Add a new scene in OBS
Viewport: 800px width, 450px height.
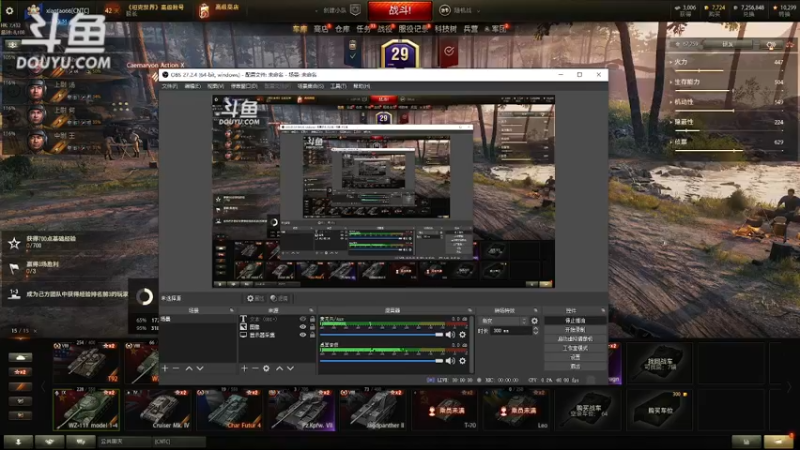(165, 368)
